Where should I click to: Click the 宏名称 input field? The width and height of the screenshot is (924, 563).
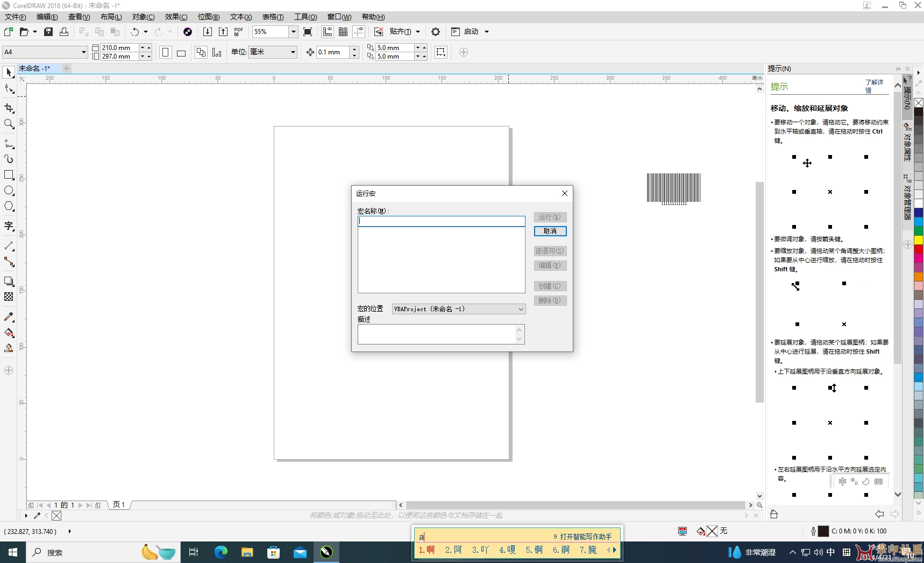(441, 221)
